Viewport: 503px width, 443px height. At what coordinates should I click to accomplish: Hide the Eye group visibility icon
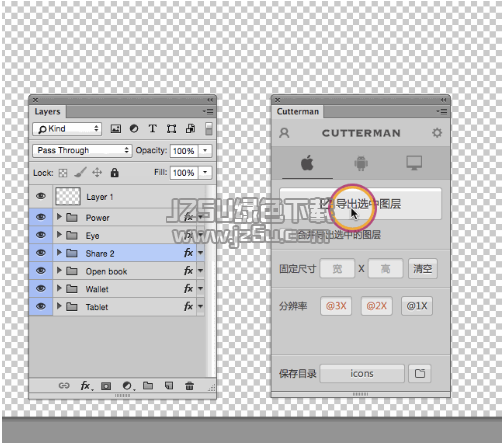coord(41,235)
